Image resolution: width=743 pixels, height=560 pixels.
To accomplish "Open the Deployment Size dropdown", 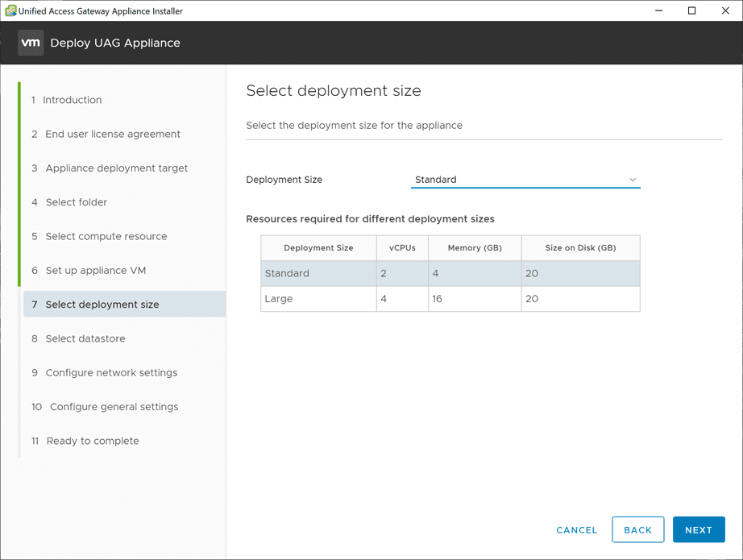I will click(x=524, y=180).
